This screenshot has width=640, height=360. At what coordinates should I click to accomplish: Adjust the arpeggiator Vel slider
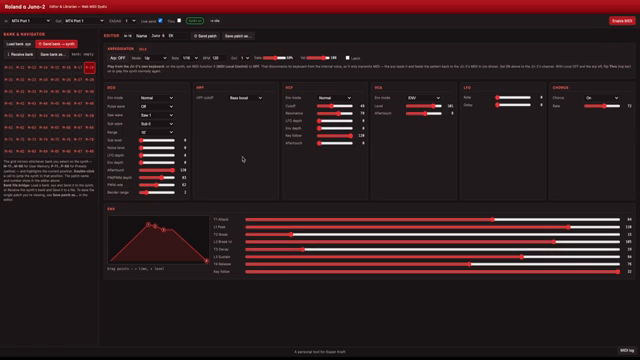(318, 58)
